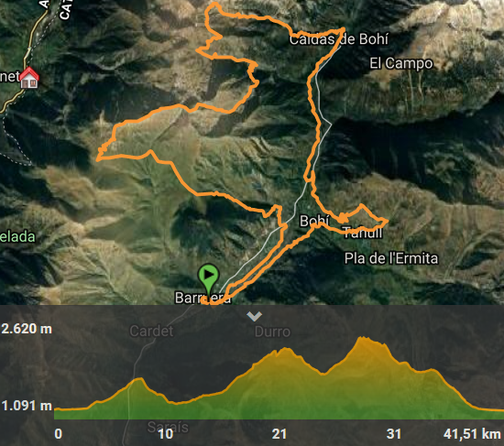Click the 2.620 m maximum elevation label
504x446 pixels.
click(x=27, y=329)
